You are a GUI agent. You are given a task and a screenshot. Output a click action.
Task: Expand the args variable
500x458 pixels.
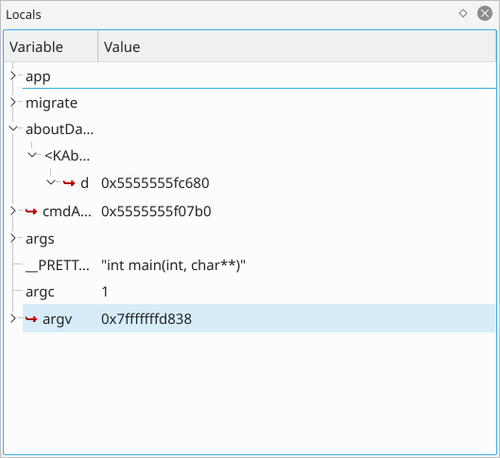coord(13,238)
